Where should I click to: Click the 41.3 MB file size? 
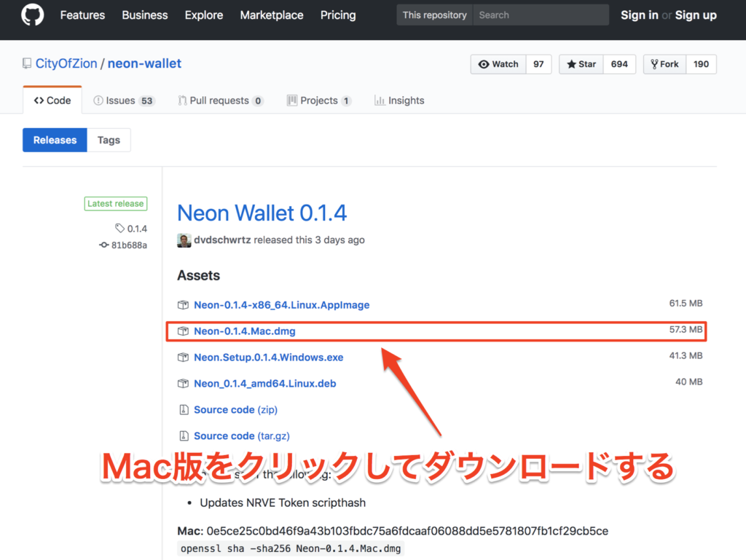[686, 355]
